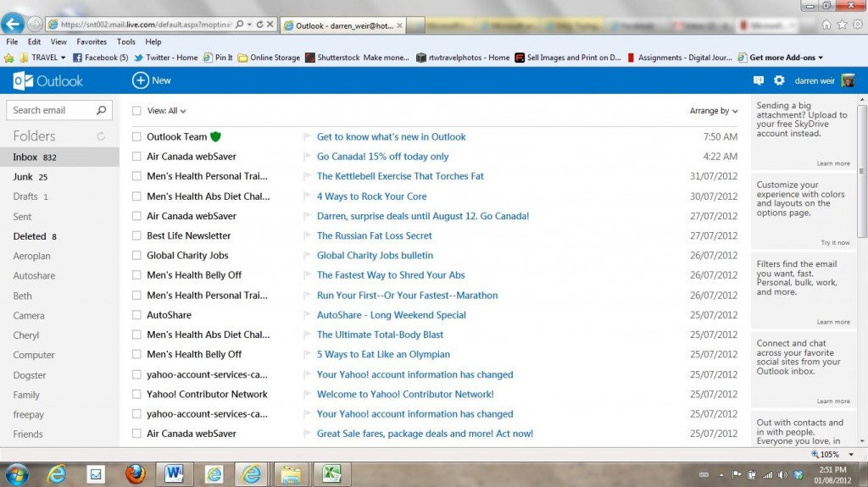Open Excel from the taskbar
The width and height of the screenshot is (868, 487).
(331, 473)
